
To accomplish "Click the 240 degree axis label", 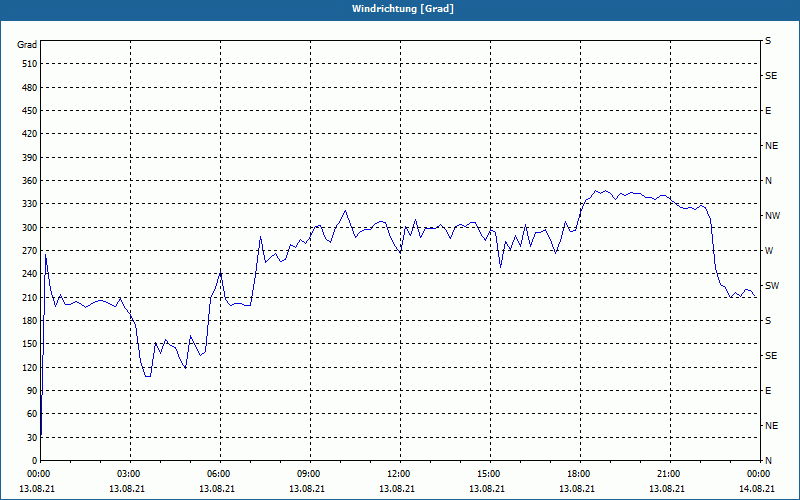I will tap(30, 274).
